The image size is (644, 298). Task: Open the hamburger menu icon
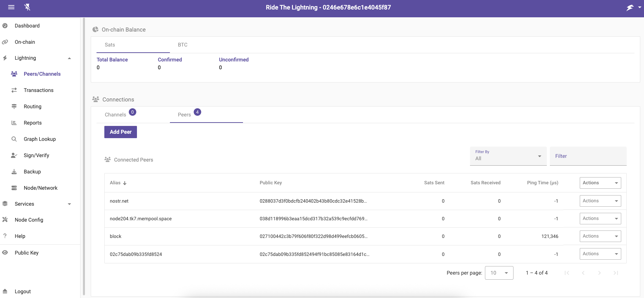point(11,7)
